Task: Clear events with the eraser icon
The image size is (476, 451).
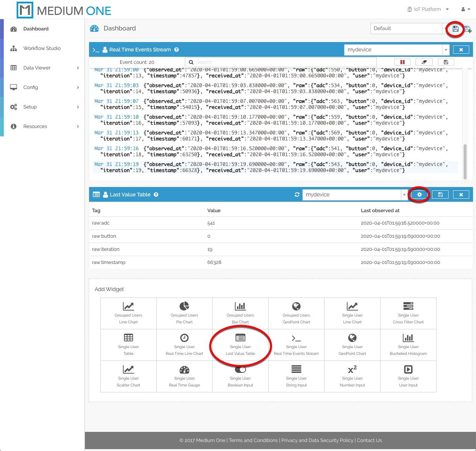Action: pyautogui.click(x=424, y=62)
